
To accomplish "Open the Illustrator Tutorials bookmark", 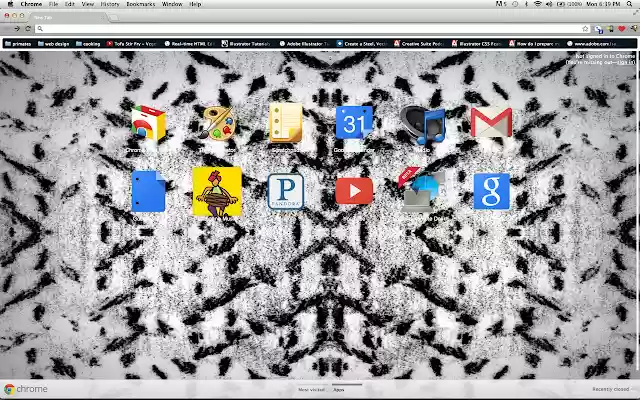I will click(247, 44).
